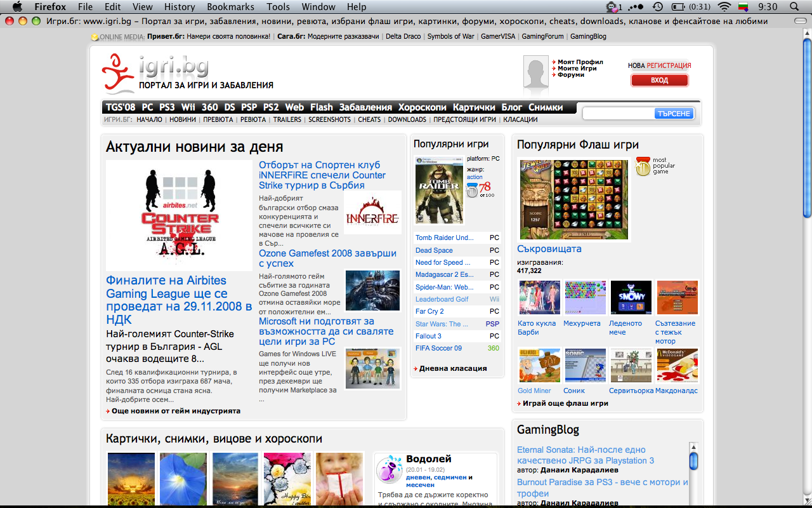The height and width of the screenshot is (508, 812).
Task: Open the Snowy Леденото мече game thumbnail
Action: pos(631,297)
